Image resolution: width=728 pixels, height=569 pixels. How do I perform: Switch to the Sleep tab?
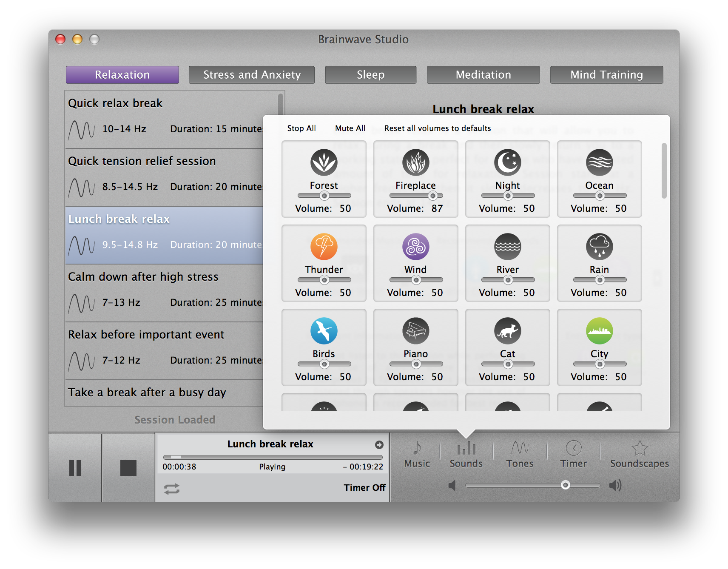click(370, 75)
